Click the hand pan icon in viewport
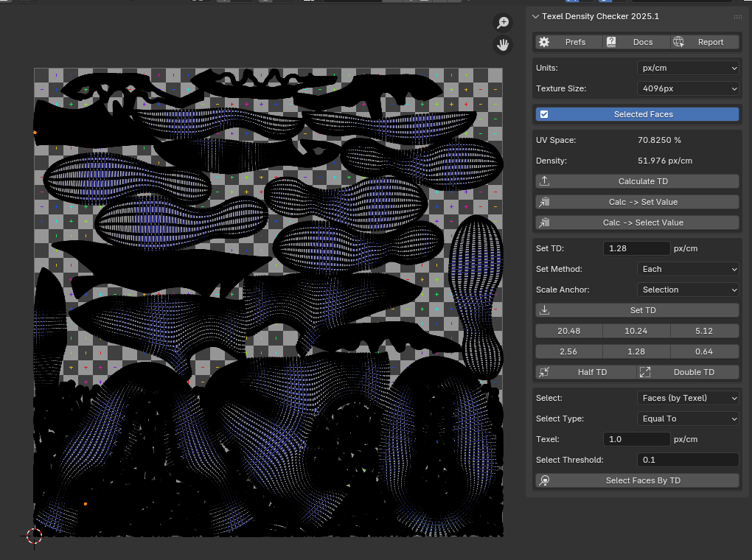The image size is (752, 560). point(503,45)
